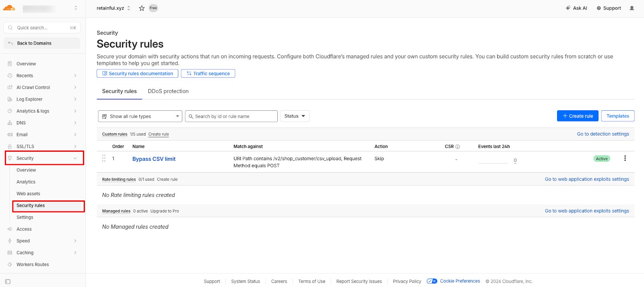Collapse the Security section chevron

75,158
